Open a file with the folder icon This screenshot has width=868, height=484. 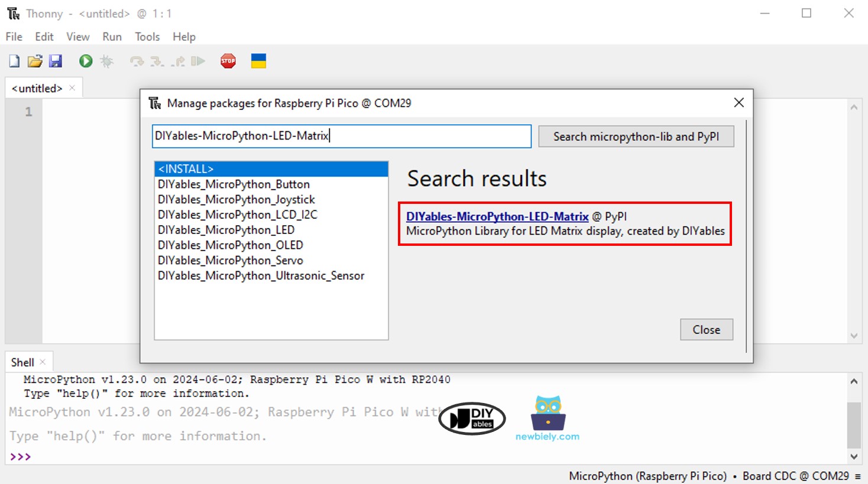coord(35,61)
